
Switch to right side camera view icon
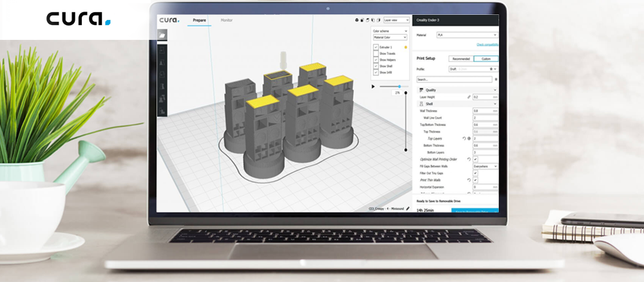(378, 20)
